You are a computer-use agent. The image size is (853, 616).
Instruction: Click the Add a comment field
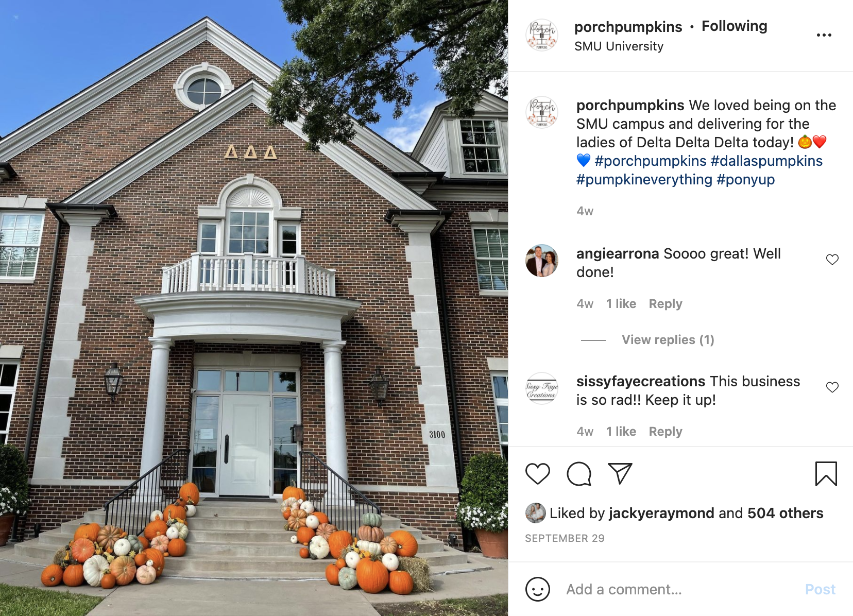click(x=680, y=589)
